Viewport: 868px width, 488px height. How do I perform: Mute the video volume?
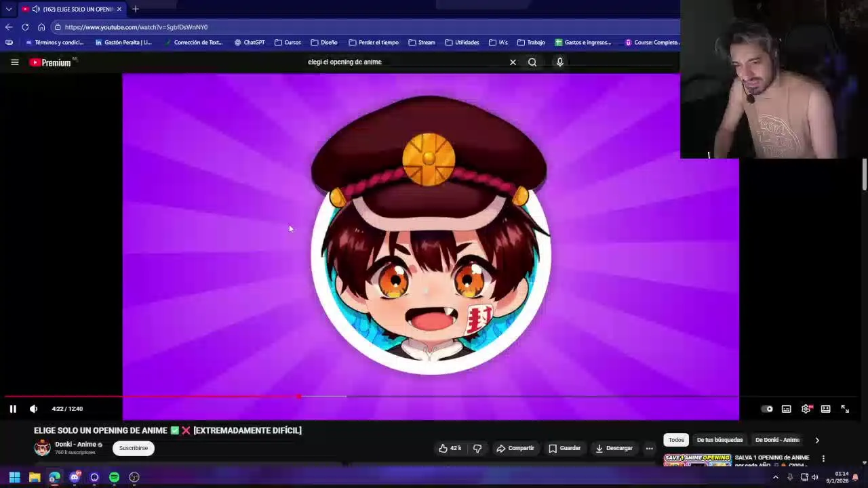(x=33, y=409)
